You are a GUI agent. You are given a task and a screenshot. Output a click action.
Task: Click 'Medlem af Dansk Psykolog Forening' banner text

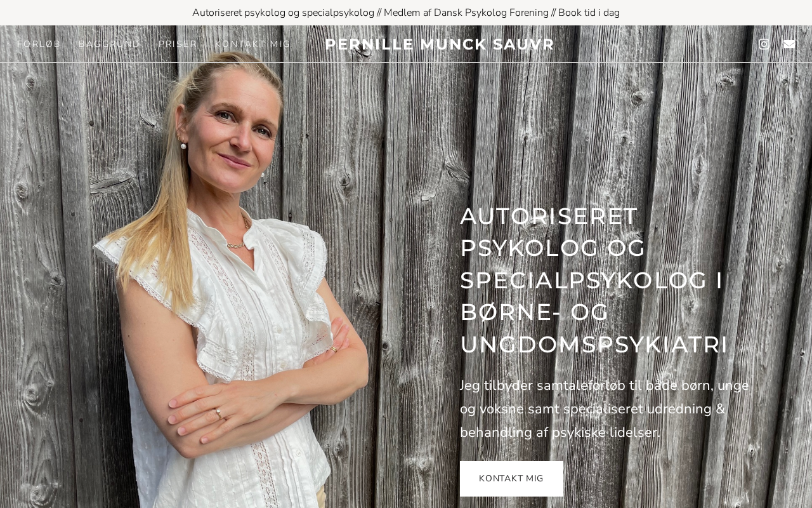pyautogui.click(x=466, y=13)
